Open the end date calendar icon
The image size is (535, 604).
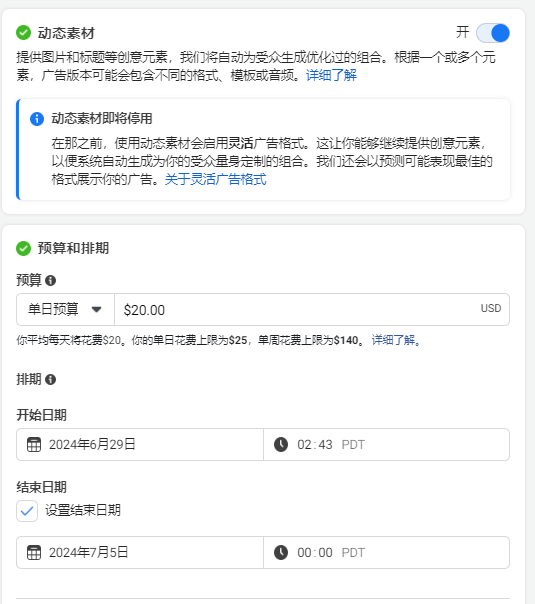(34, 553)
